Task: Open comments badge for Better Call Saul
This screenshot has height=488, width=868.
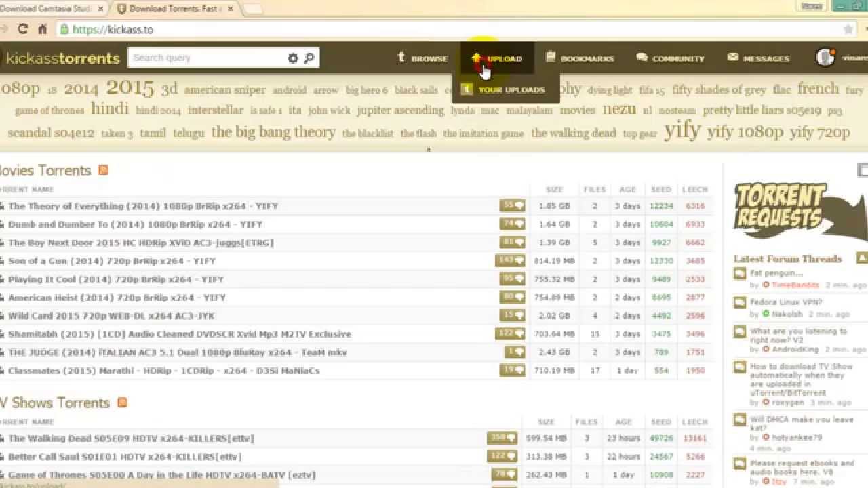Action: (502, 456)
